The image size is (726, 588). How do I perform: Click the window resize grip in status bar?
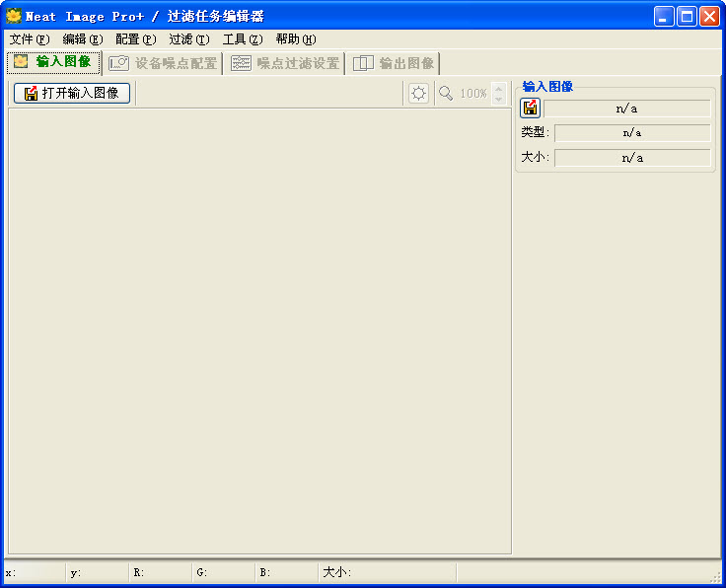pos(716,577)
